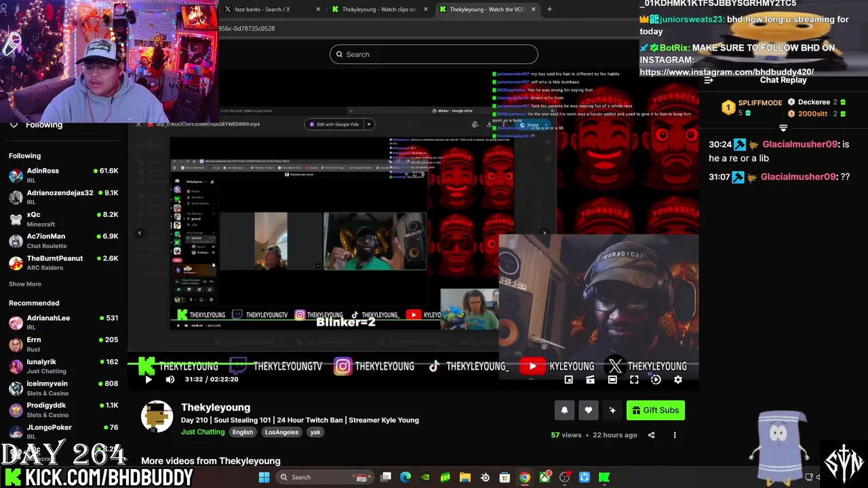Click Edit with Google Vids in clip viewer
The image size is (868, 488).
334,124
